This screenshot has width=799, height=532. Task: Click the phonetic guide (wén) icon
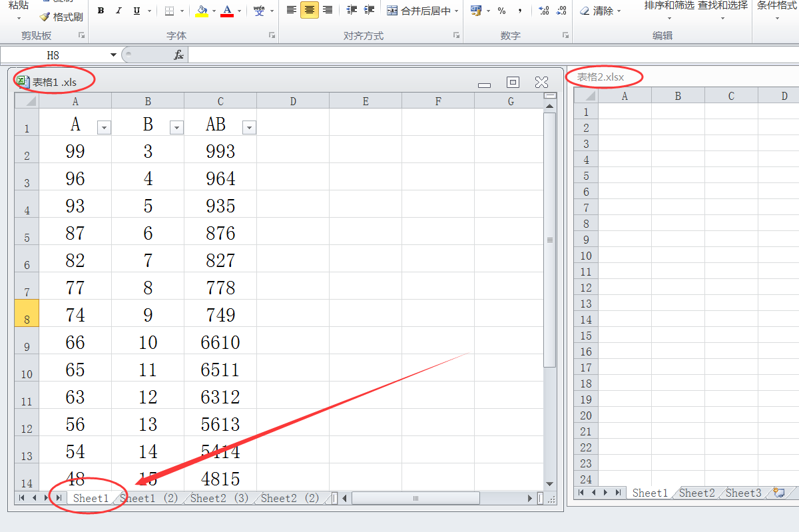[259, 11]
